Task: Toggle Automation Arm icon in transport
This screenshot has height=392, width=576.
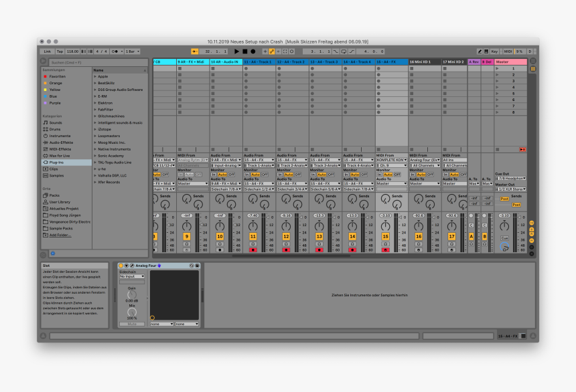Action: (271, 52)
